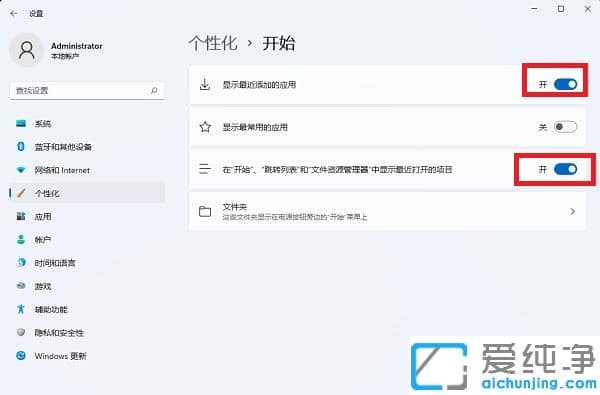Viewport: 600px width, 395px height.
Task: Click the Administrator user avatar
Action: tap(27, 50)
